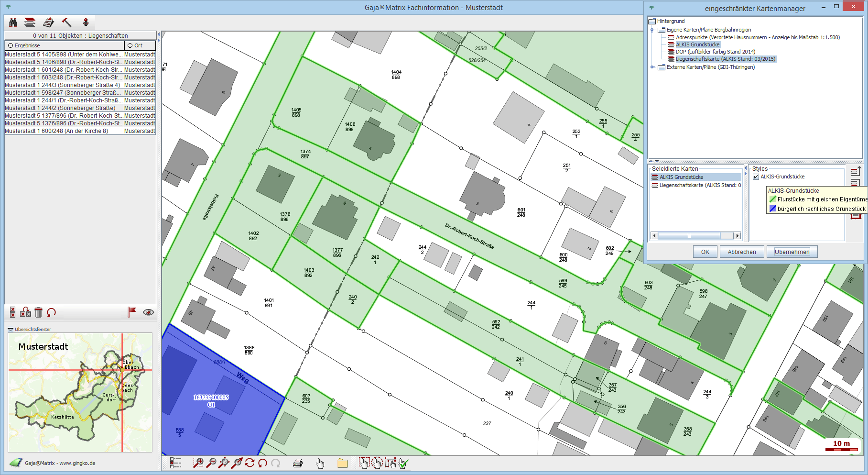Click the trash can delete icon
The height and width of the screenshot is (475, 868).
click(39, 312)
